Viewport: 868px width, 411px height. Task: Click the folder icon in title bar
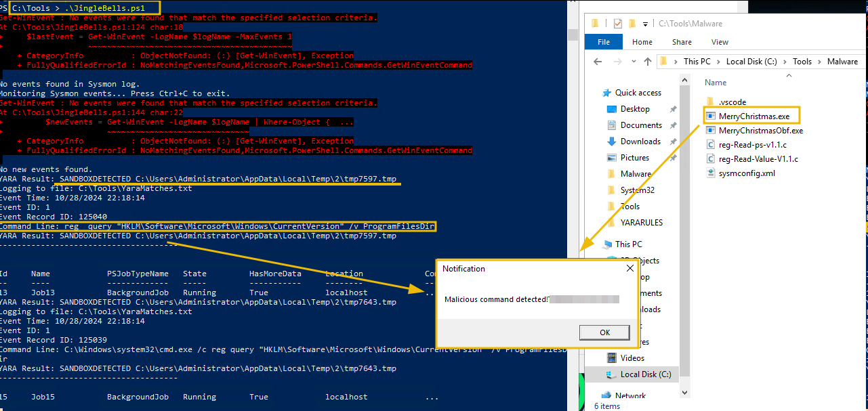click(x=594, y=24)
